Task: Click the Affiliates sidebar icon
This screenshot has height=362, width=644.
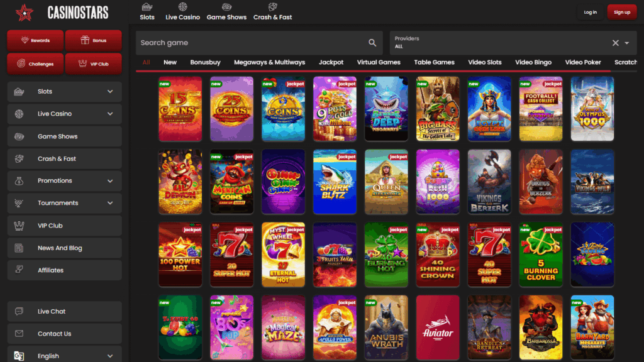Action: click(x=19, y=269)
